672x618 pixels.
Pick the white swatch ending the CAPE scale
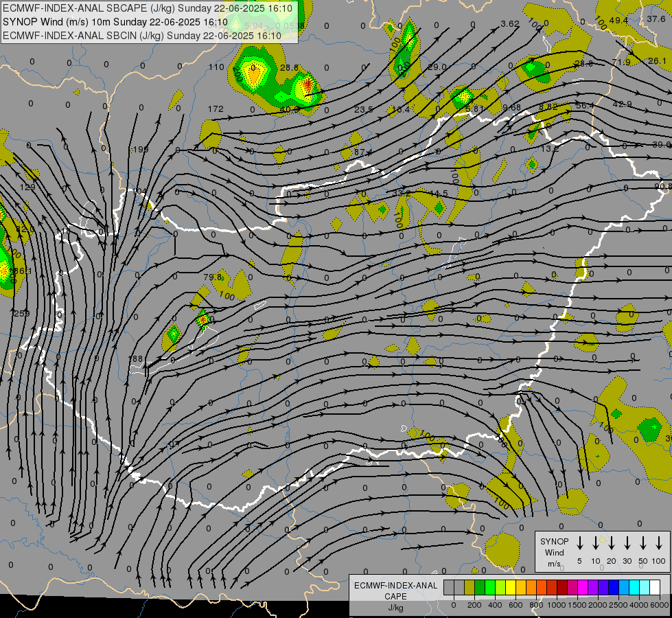pos(654,588)
